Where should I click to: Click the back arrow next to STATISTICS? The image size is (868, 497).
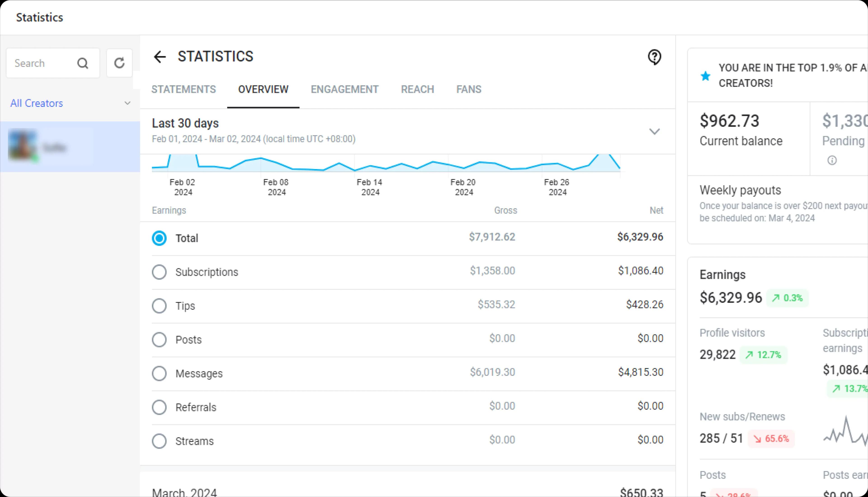(159, 57)
